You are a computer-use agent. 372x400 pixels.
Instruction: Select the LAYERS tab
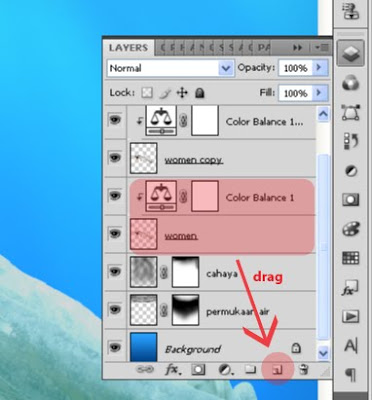pos(128,48)
